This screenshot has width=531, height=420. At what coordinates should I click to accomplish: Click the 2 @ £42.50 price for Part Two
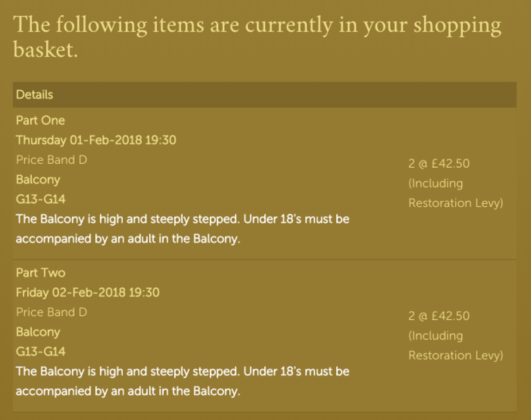click(x=439, y=316)
